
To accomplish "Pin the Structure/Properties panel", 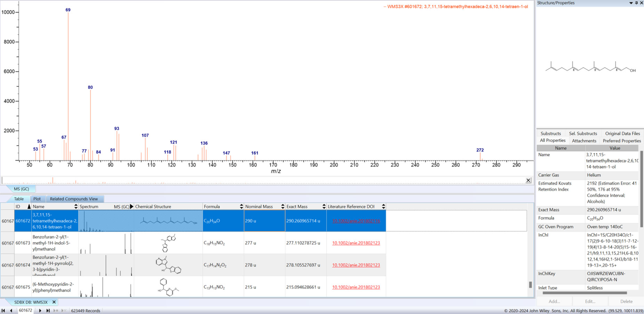I will coord(636,3).
